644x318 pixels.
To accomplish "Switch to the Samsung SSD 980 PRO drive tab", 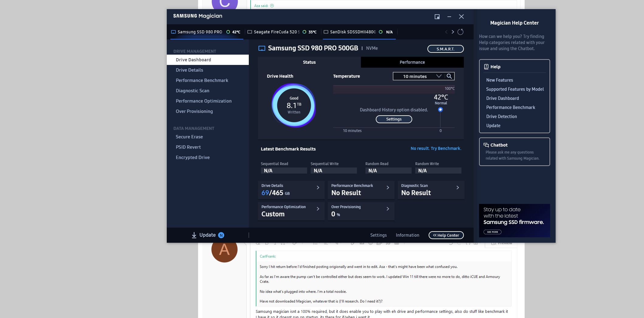I will (207, 32).
